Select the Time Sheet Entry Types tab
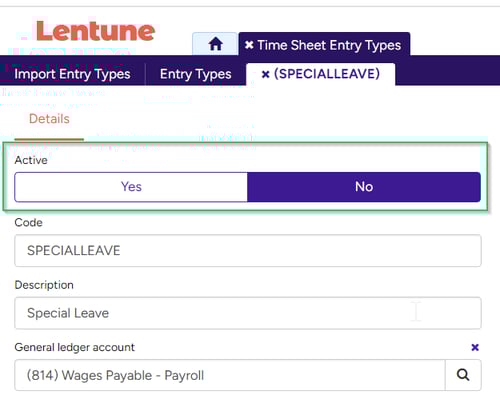The width and height of the screenshot is (500, 399). point(329,45)
